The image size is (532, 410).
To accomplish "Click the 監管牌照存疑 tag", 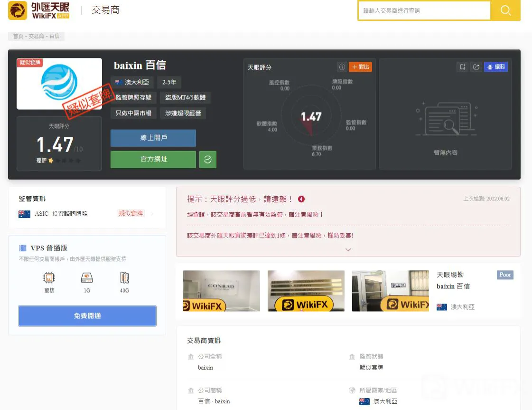I will tap(133, 97).
